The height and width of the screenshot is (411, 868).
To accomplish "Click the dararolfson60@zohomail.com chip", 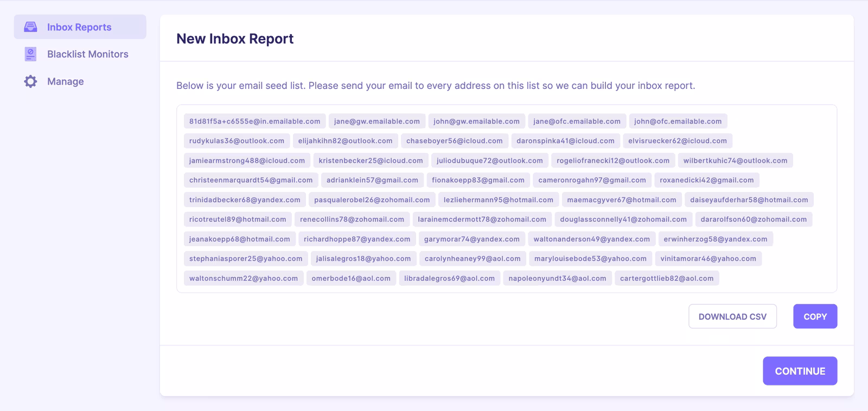I will pos(753,220).
